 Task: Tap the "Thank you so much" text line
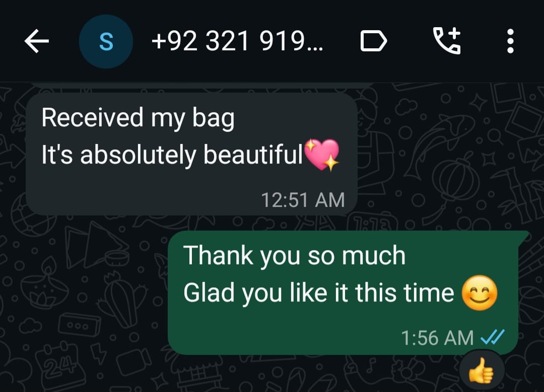tap(294, 256)
